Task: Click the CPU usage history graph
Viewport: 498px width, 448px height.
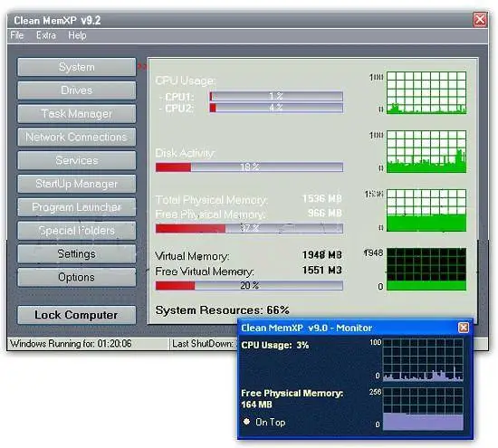Action: click(426, 92)
